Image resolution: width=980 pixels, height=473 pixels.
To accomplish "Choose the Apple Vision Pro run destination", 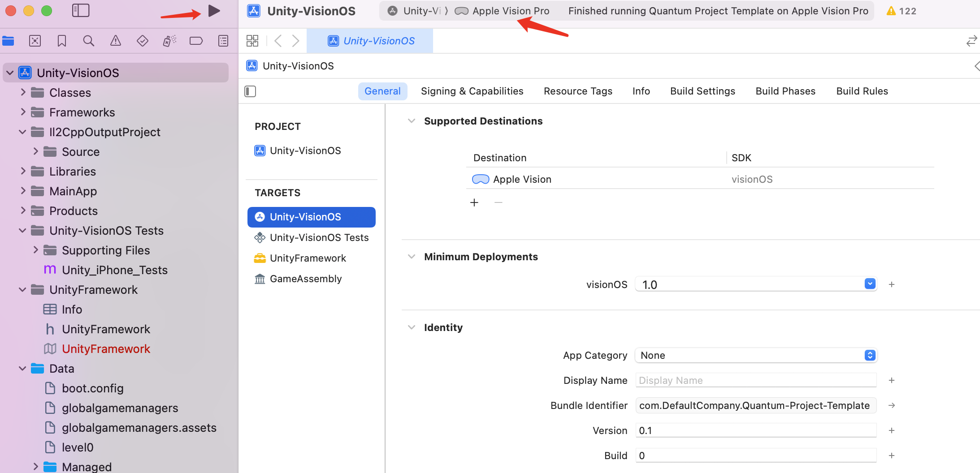I will pos(502,11).
